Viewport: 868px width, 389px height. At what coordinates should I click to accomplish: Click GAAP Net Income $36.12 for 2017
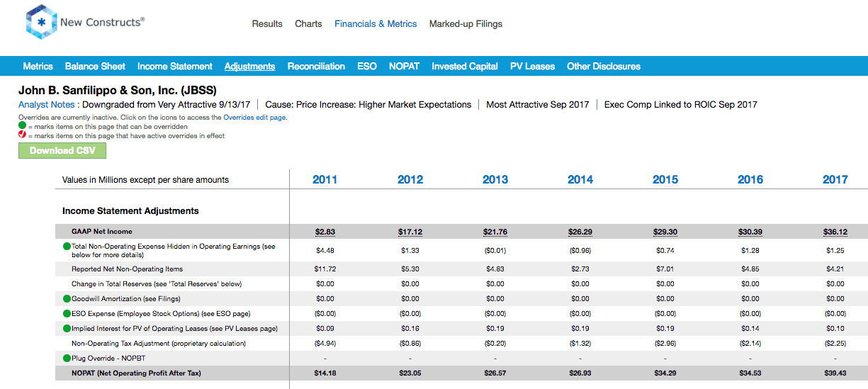point(835,232)
